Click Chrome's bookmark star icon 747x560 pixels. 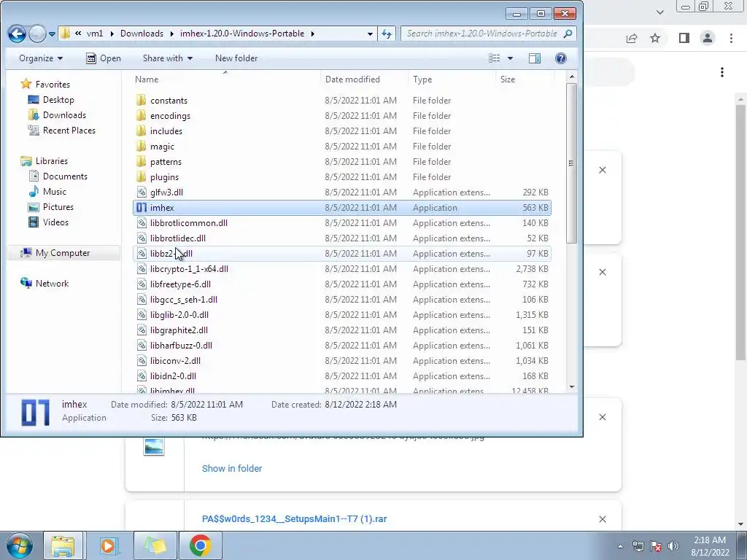655,38
